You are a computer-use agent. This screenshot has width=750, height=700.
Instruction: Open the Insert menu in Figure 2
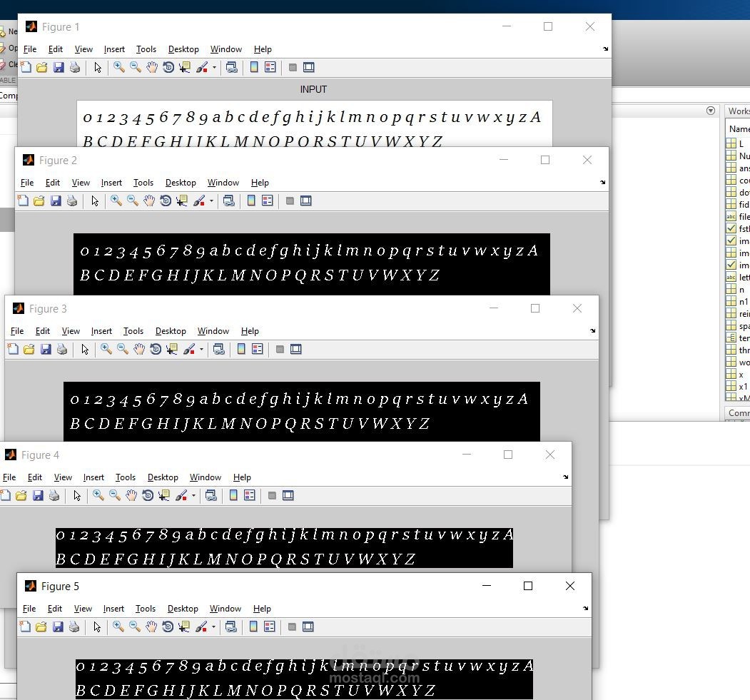click(x=111, y=183)
